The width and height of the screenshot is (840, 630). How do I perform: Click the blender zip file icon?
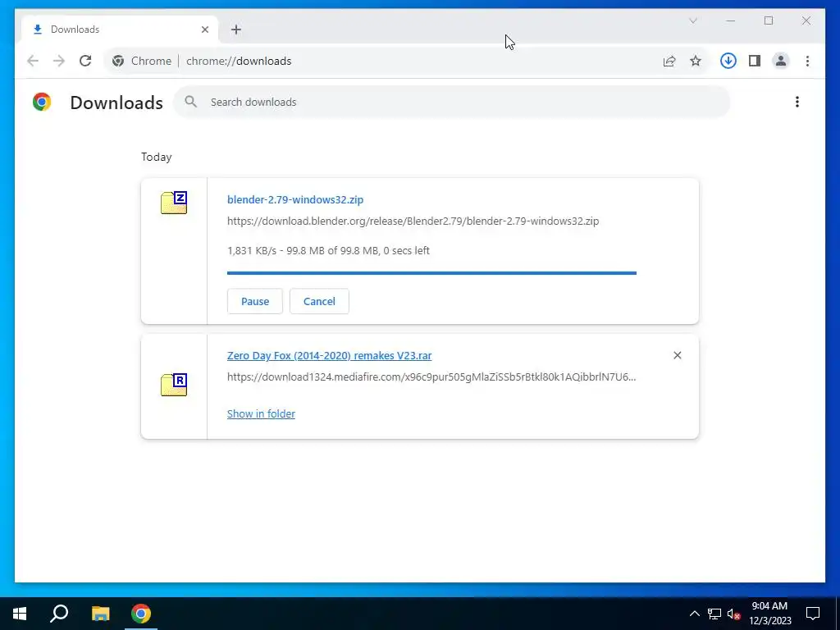(x=174, y=203)
